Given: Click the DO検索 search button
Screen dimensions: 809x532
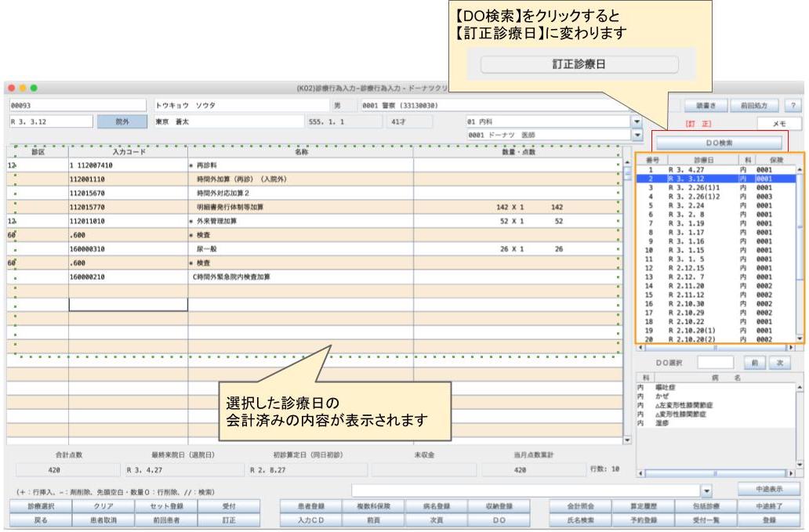Looking at the screenshot, I should 719,141.
